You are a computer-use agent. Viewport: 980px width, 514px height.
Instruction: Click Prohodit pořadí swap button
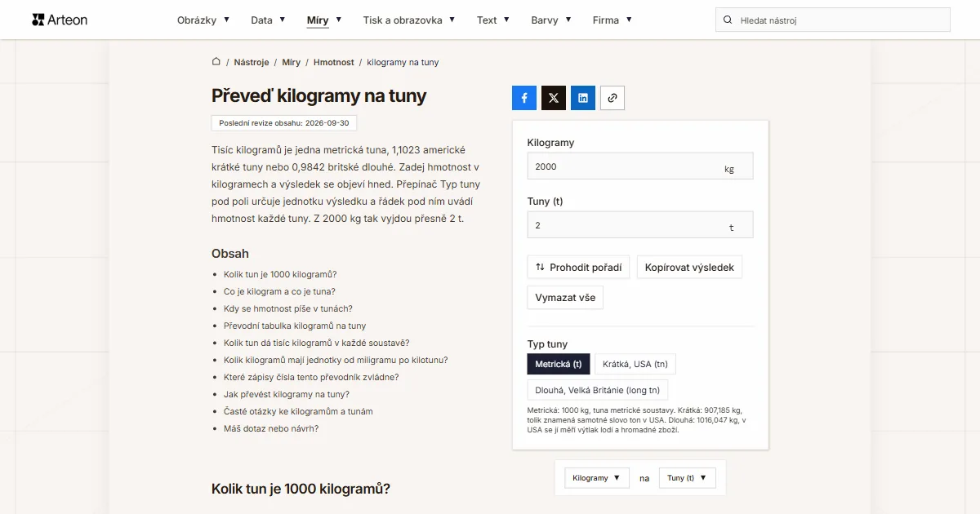578,267
